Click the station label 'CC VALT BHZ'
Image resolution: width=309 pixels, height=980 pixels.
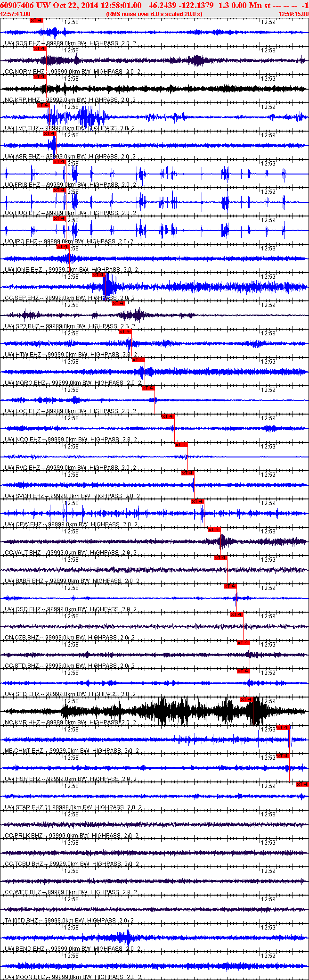pyautogui.click(x=23, y=553)
